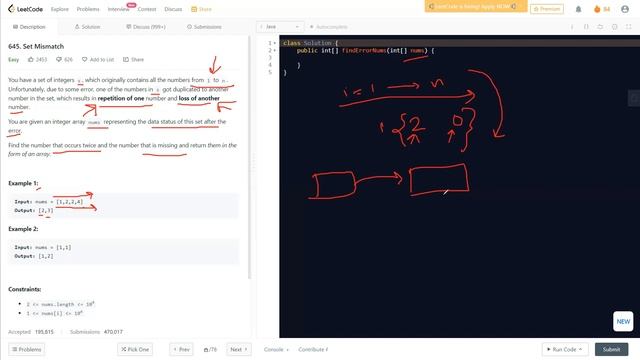
Task: Toggle the Autocomplete option
Action: click(329, 27)
